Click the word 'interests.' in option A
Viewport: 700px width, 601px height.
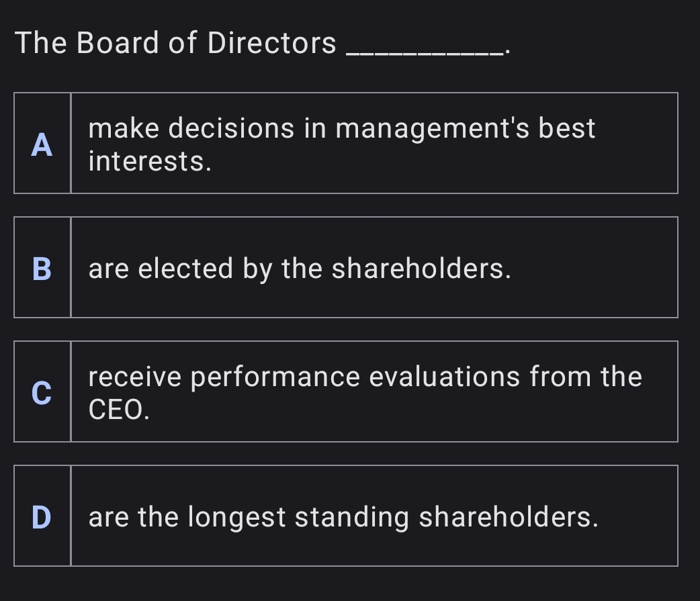[x=150, y=162]
